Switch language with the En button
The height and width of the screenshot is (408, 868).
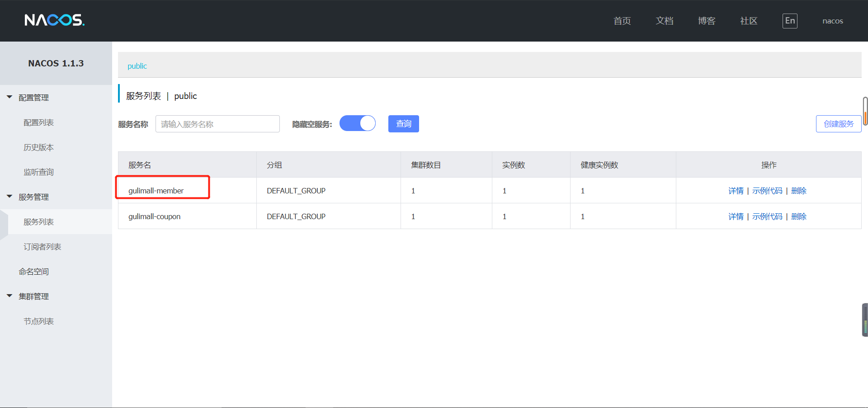point(790,21)
